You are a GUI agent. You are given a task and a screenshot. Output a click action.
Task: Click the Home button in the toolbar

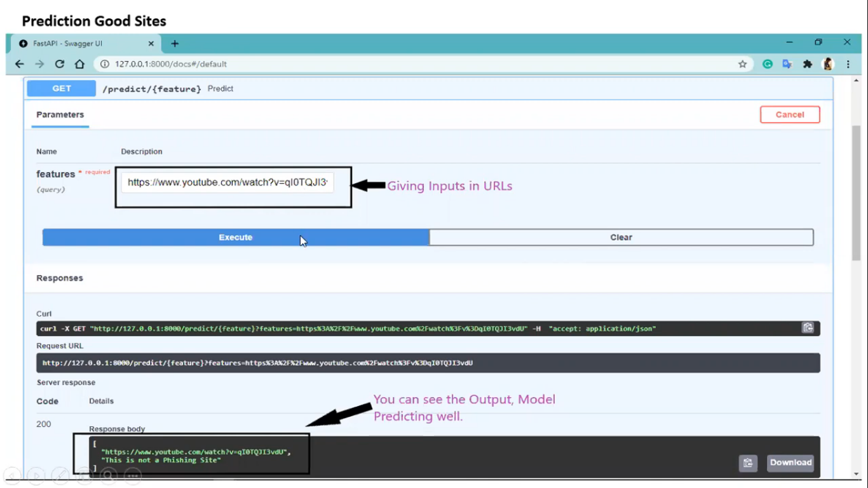[x=79, y=64]
